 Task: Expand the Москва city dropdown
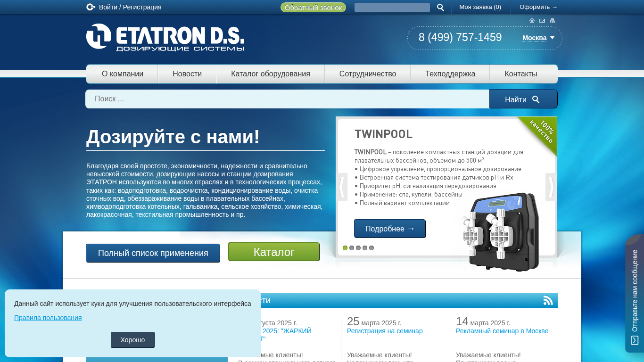click(538, 38)
